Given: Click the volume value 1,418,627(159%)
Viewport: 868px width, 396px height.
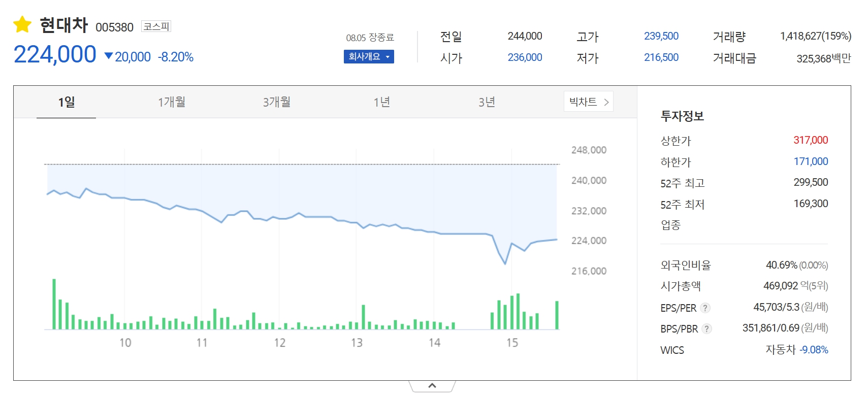Looking at the screenshot, I should point(816,36).
